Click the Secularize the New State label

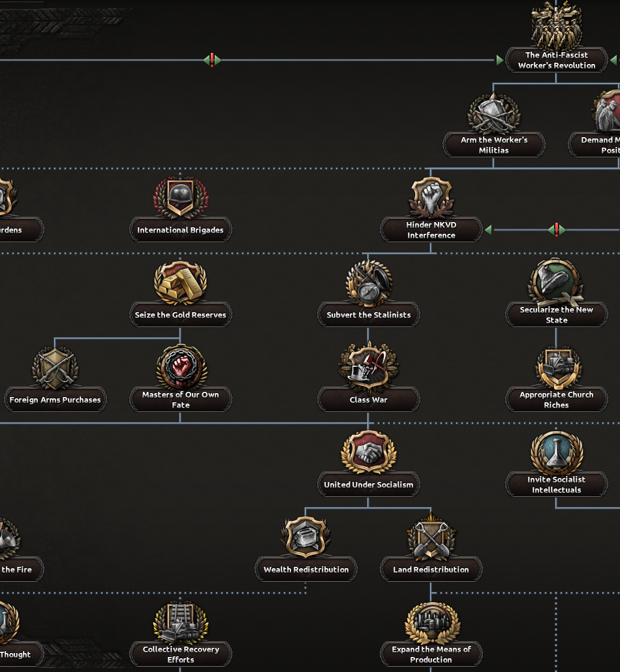[x=556, y=315]
